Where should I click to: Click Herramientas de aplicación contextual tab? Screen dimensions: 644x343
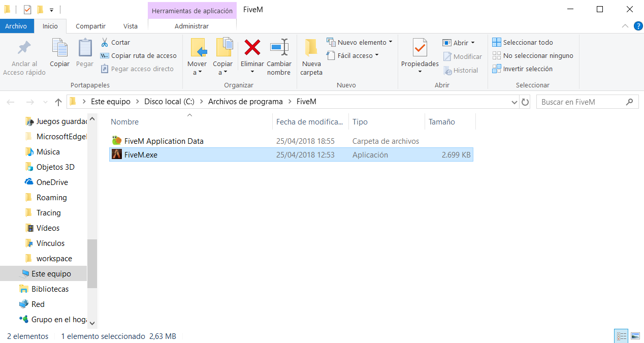[192, 10]
